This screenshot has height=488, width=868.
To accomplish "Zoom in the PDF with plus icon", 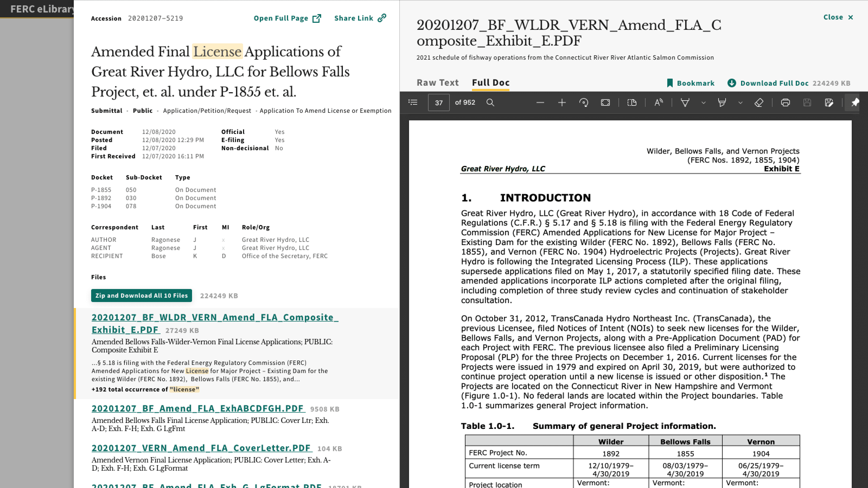I will [x=562, y=102].
